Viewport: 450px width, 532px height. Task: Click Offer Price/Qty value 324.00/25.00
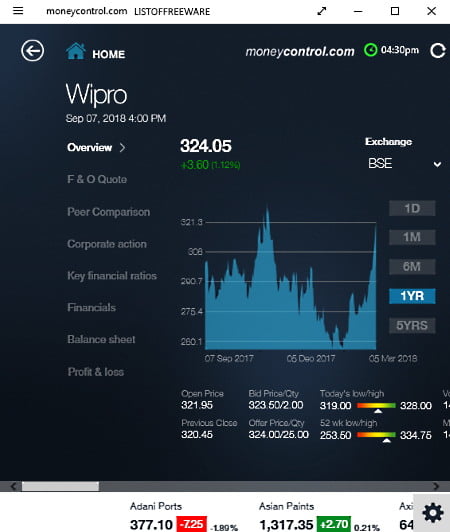tap(279, 435)
